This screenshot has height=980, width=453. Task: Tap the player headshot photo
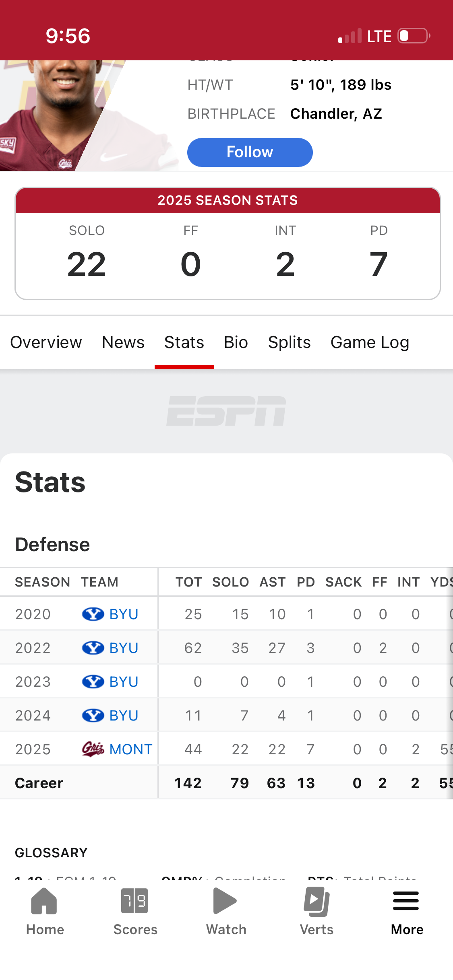[60, 115]
